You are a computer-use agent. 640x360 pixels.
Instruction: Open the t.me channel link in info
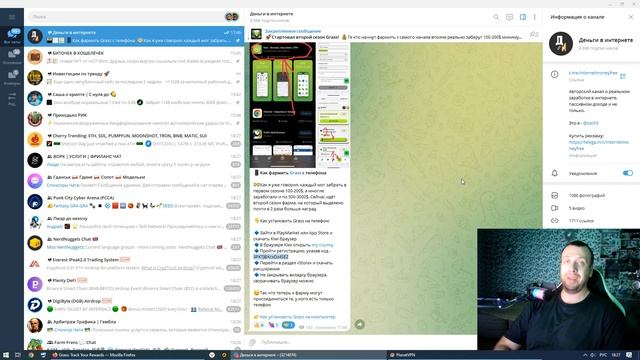pos(593,73)
